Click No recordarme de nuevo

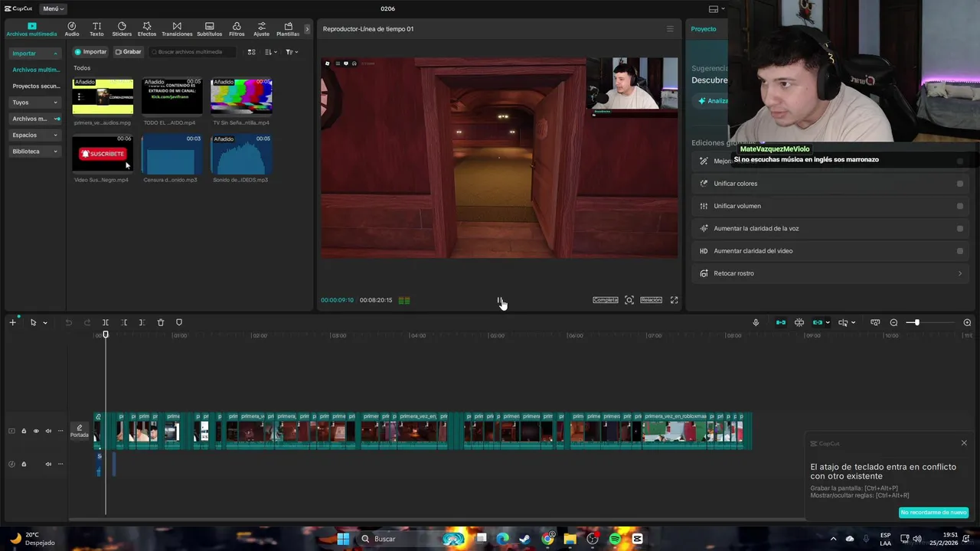(933, 512)
